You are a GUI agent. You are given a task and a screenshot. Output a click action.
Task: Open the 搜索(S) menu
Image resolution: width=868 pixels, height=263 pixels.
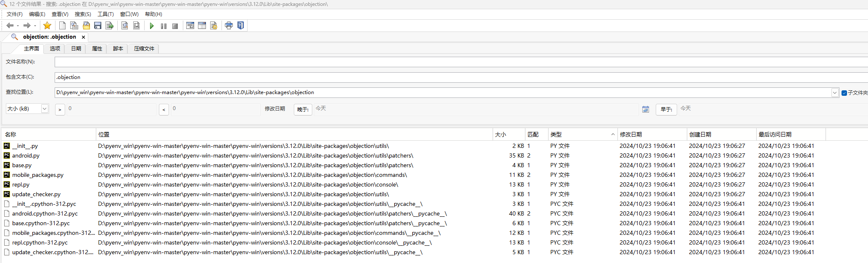(x=82, y=14)
